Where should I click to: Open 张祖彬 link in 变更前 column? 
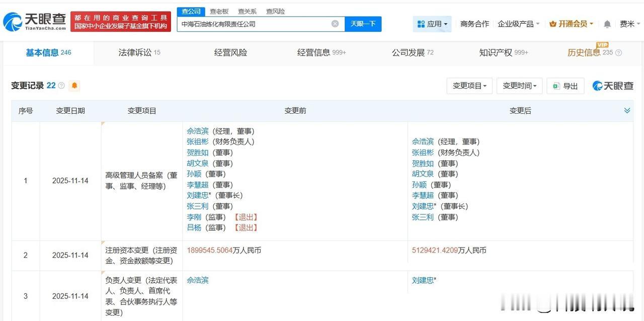(197, 141)
